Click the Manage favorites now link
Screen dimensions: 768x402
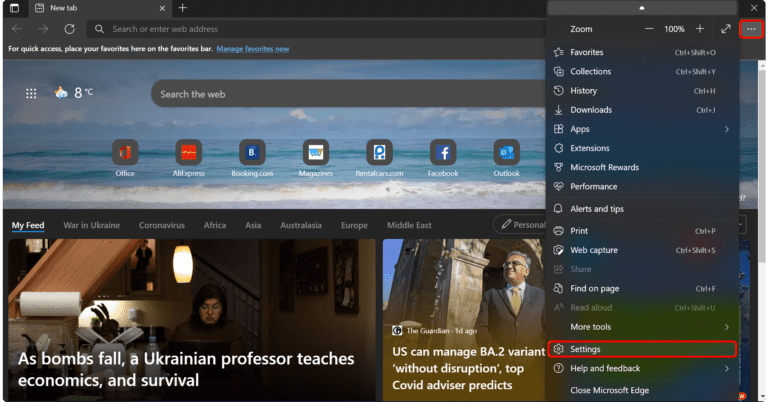pos(253,48)
